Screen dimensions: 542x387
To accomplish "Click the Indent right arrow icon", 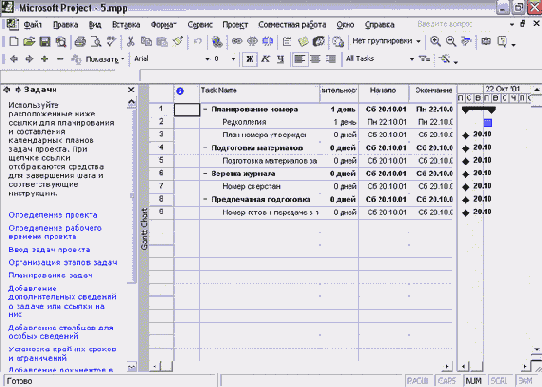I will (29, 59).
